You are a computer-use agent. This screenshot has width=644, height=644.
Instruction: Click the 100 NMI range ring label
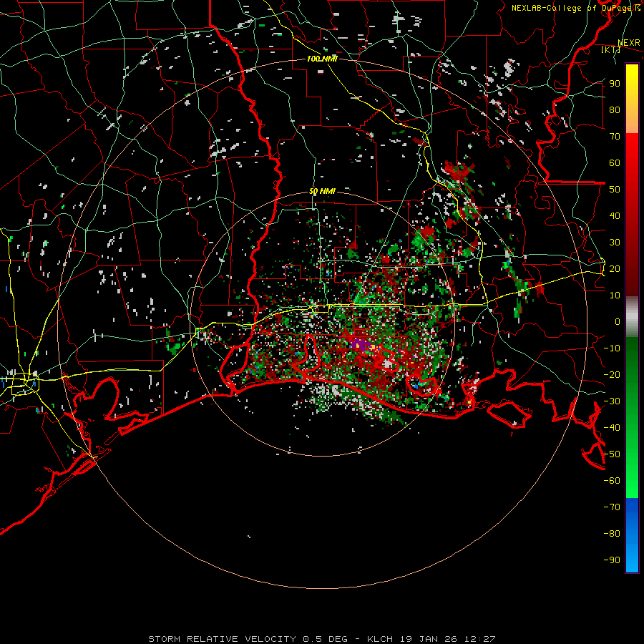click(322, 59)
